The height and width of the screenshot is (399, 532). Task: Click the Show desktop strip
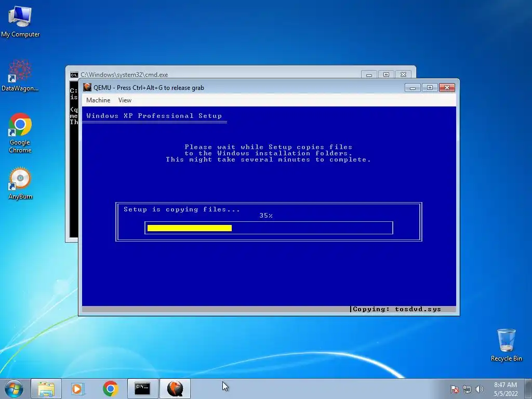point(528,389)
